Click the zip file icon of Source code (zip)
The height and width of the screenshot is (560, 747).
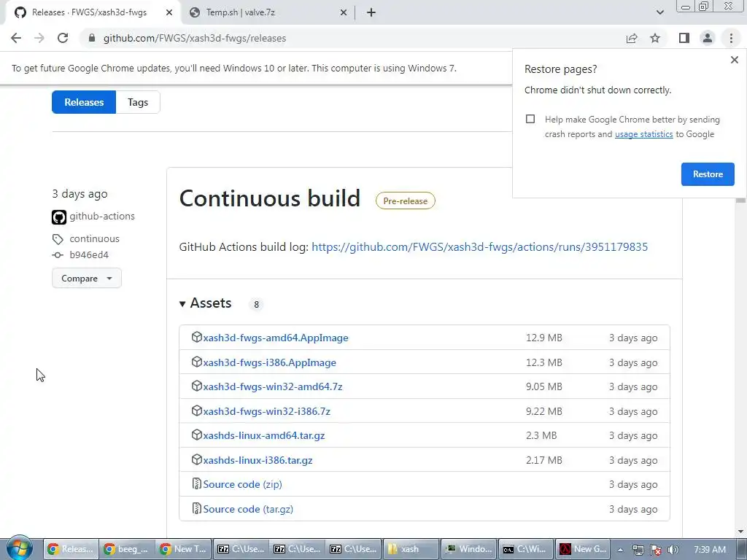tap(196, 484)
